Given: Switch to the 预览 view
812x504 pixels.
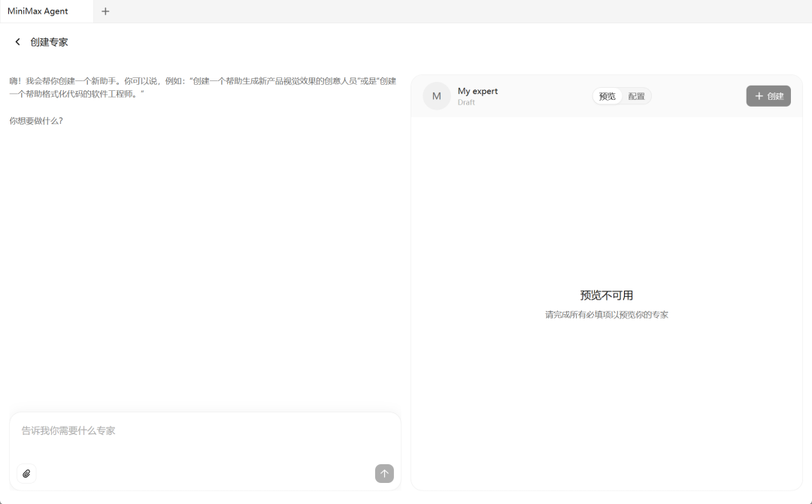Looking at the screenshot, I should (x=607, y=95).
